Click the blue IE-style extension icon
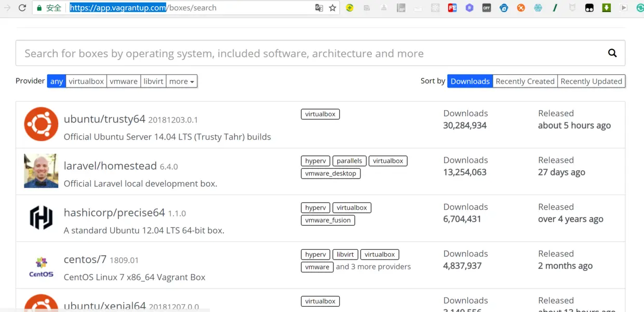 coord(504,8)
